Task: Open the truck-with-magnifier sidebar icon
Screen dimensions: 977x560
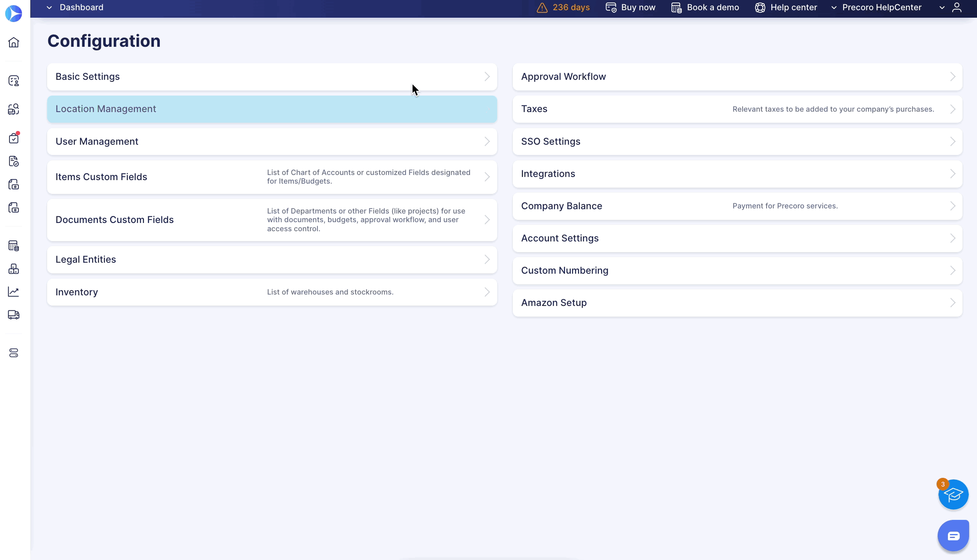Action: click(x=14, y=109)
